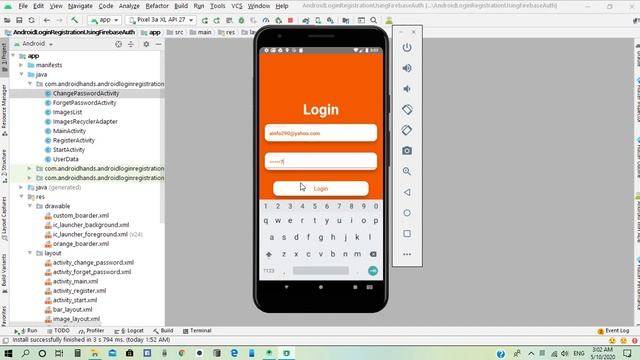
Task: Click the Login button in the phone app
Action: point(321,189)
